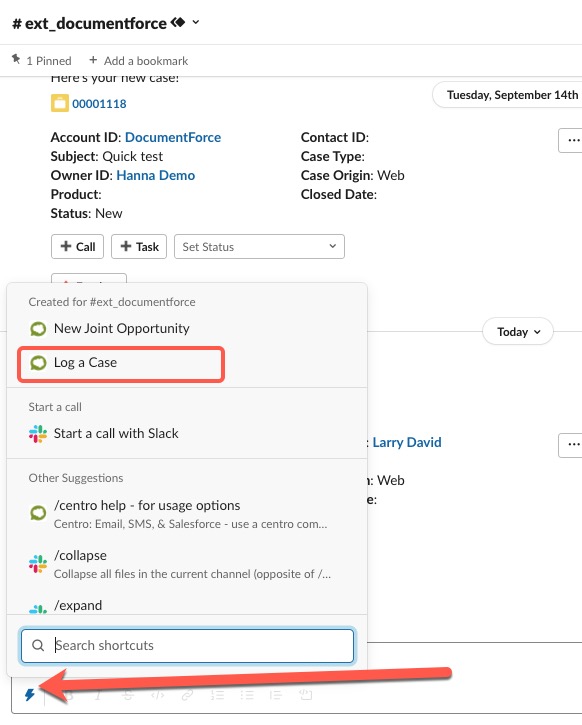Click the + Call button
This screenshot has height=725, width=582.
[x=77, y=246]
